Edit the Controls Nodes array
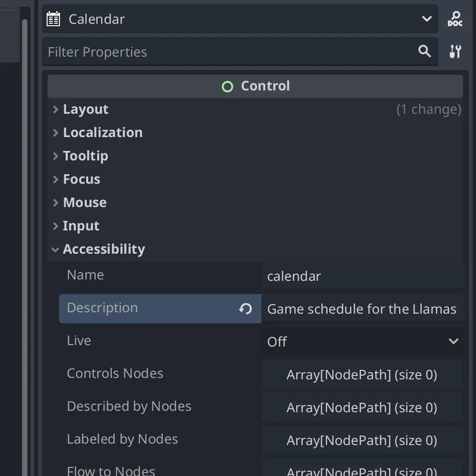 [362, 375]
